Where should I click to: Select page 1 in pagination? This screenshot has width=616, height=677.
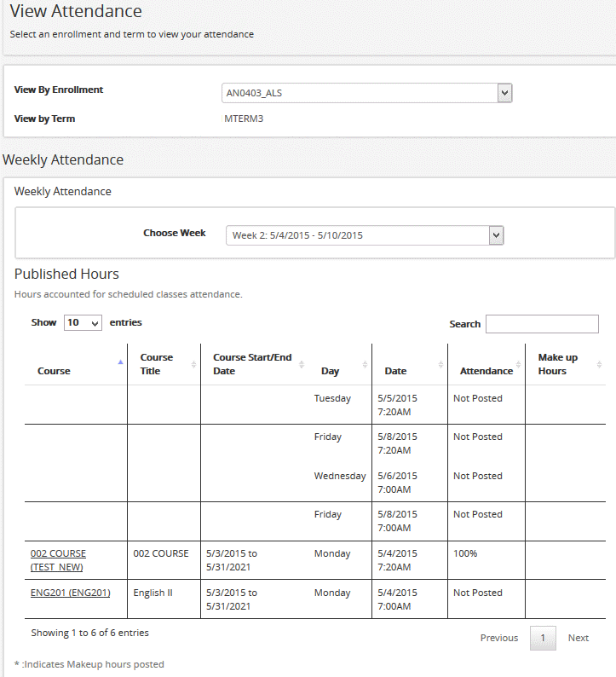point(543,638)
